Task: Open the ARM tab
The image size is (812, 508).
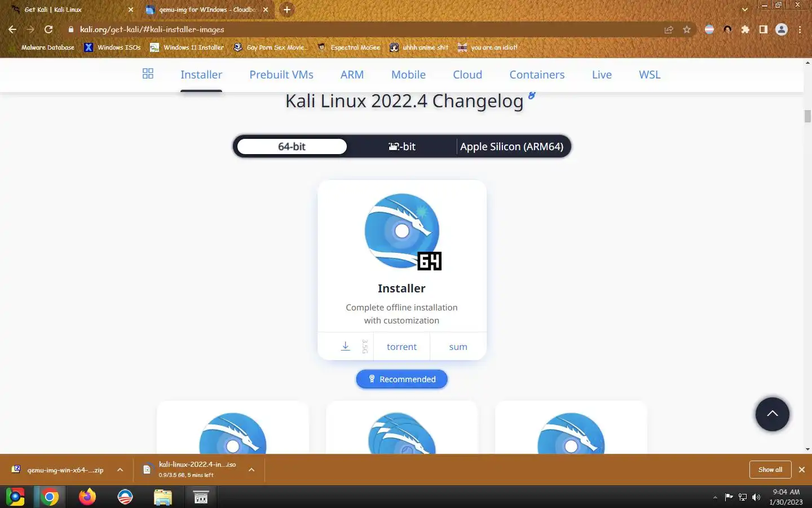Action: pos(352,75)
